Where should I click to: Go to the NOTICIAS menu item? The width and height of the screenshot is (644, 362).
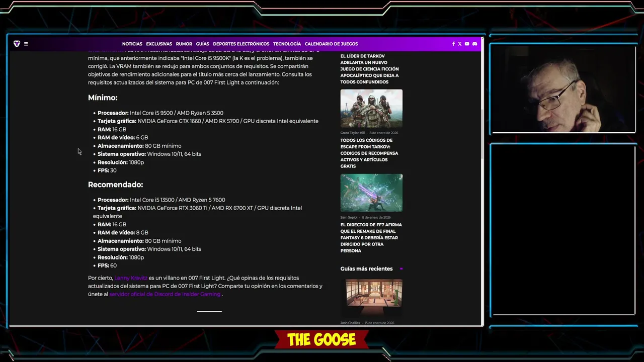pyautogui.click(x=132, y=44)
